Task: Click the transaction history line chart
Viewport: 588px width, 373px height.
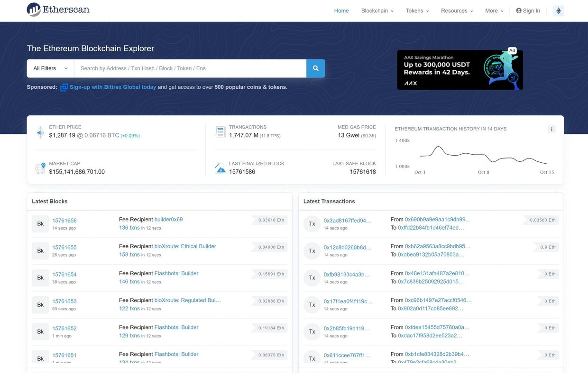Action: coord(483,156)
